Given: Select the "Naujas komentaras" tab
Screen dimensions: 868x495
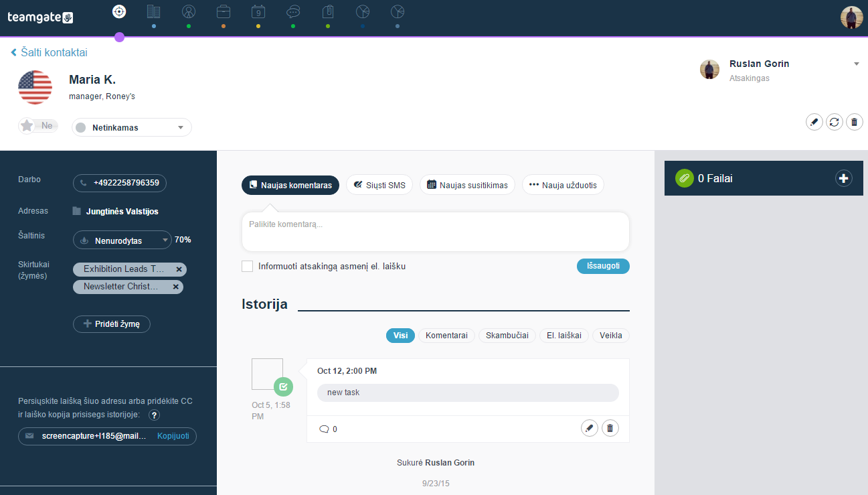Looking at the screenshot, I should point(290,185).
